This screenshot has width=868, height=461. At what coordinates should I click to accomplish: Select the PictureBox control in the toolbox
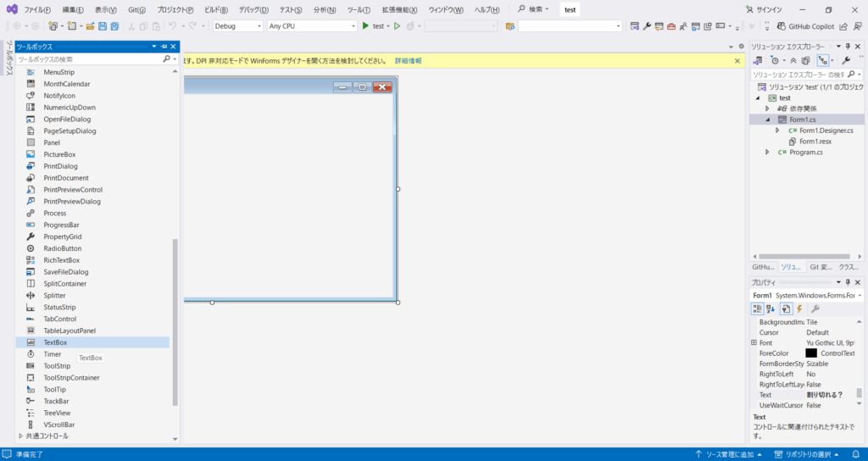tap(59, 154)
